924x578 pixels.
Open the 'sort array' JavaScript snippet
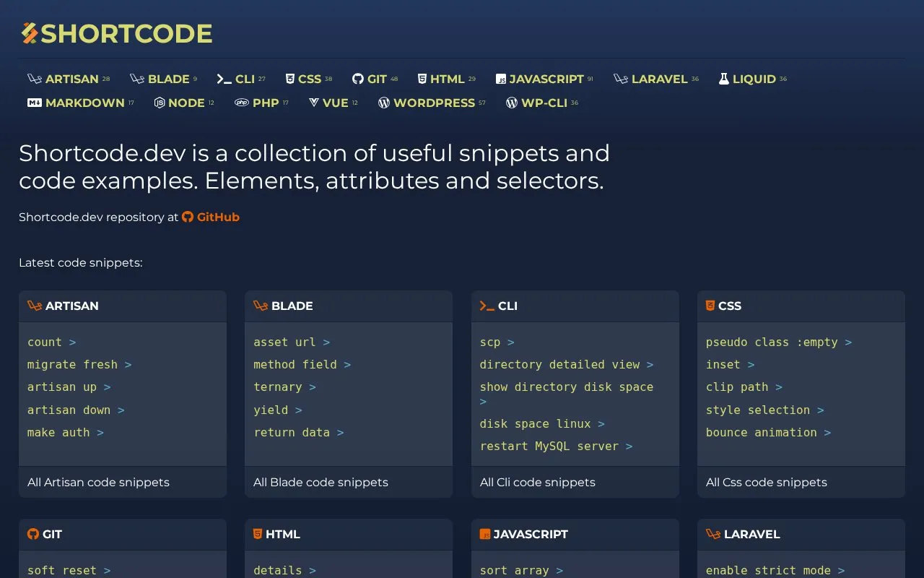[x=521, y=570]
